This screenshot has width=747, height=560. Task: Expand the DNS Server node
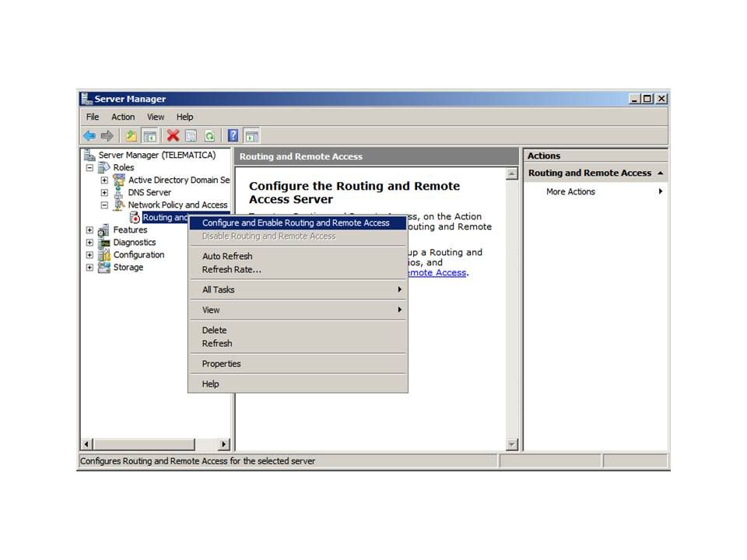pos(104,193)
